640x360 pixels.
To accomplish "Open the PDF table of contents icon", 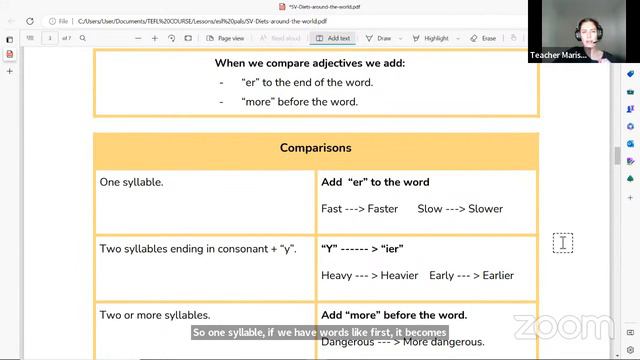I will [x=30, y=38].
